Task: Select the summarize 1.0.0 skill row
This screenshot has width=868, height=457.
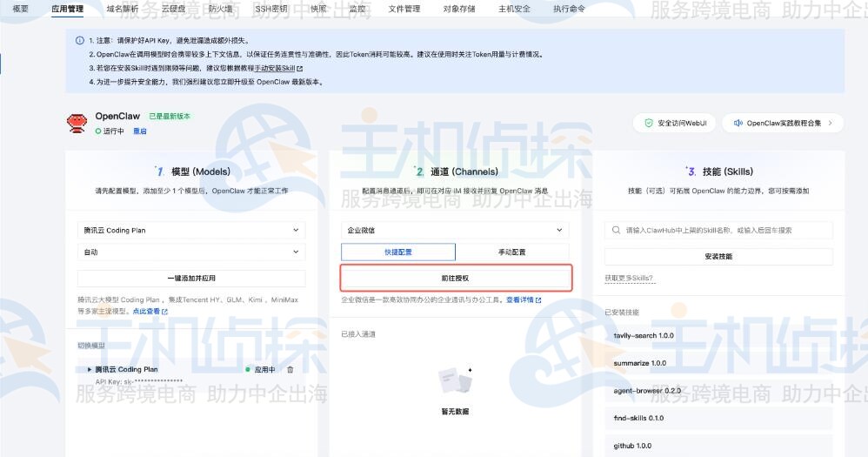Action: 718,363
